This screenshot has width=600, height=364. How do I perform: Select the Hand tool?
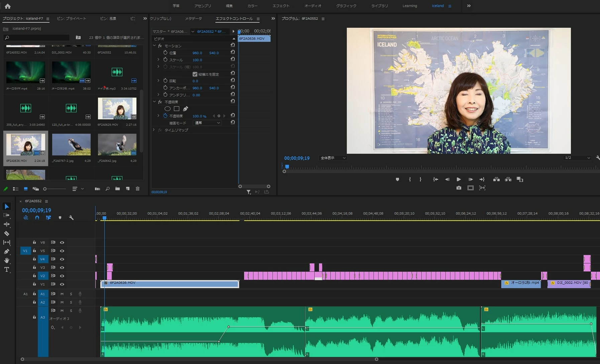pyautogui.click(x=6, y=260)
